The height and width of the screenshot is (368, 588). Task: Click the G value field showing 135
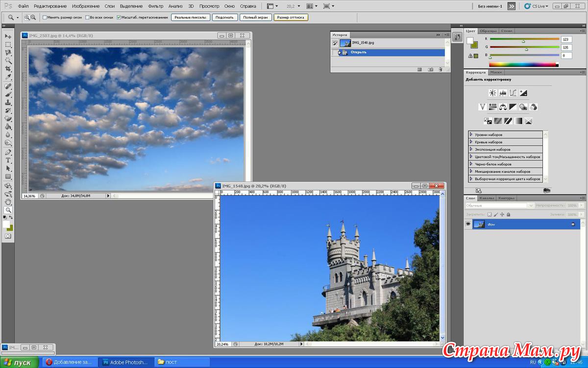(x=567, y=48)
